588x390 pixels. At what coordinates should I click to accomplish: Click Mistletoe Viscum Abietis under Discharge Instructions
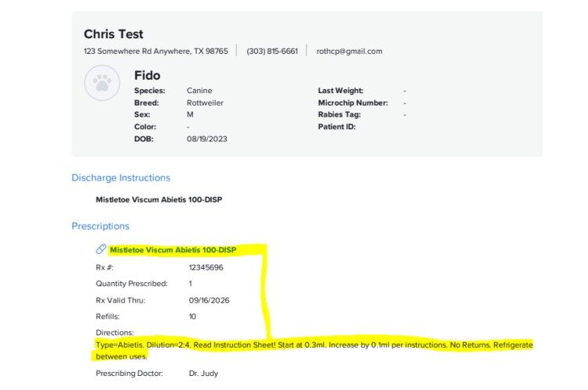click(x=159, y=199)
